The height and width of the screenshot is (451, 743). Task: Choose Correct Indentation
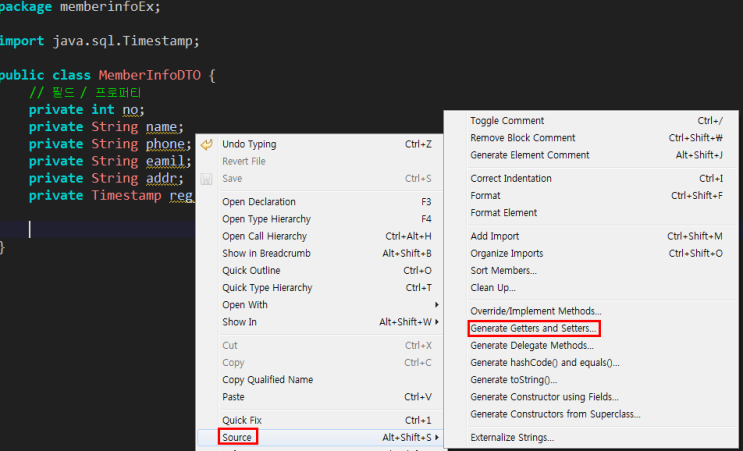point(510,178)
